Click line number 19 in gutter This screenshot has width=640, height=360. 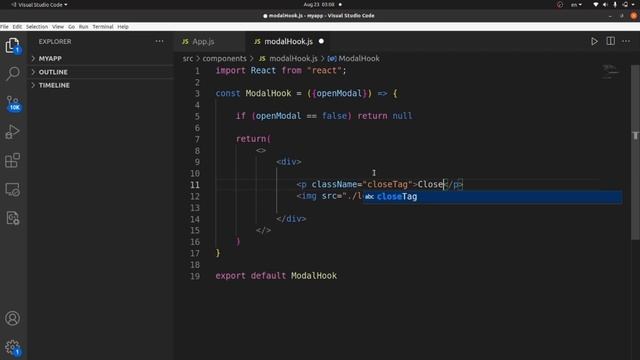coord(195,276)
